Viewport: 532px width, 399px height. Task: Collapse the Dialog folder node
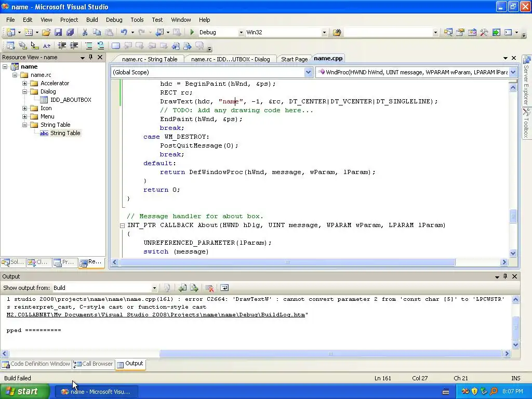pyautogui.click(x=24, y=91)
